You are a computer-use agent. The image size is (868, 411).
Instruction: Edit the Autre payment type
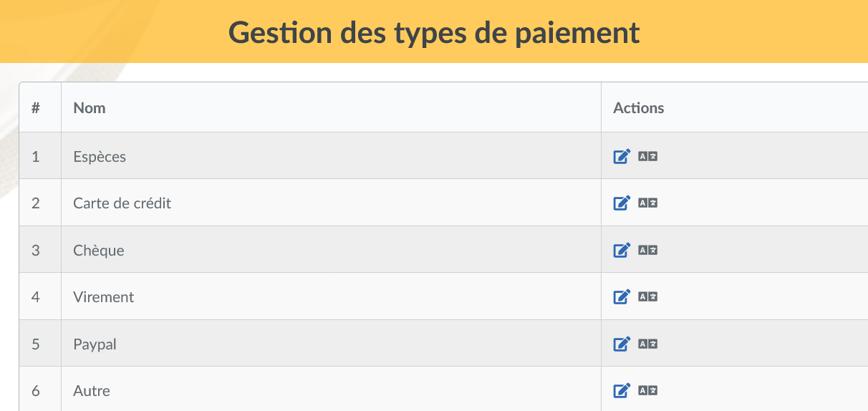click(622, 390)
